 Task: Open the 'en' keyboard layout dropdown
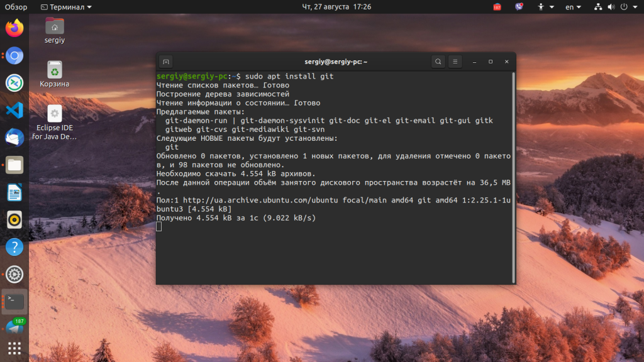tap(571, 7)
